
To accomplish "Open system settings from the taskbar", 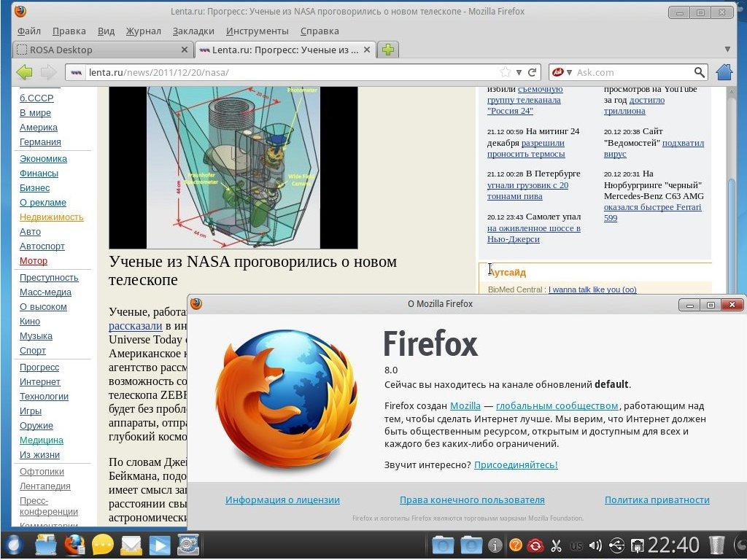I will coord(188,545).
